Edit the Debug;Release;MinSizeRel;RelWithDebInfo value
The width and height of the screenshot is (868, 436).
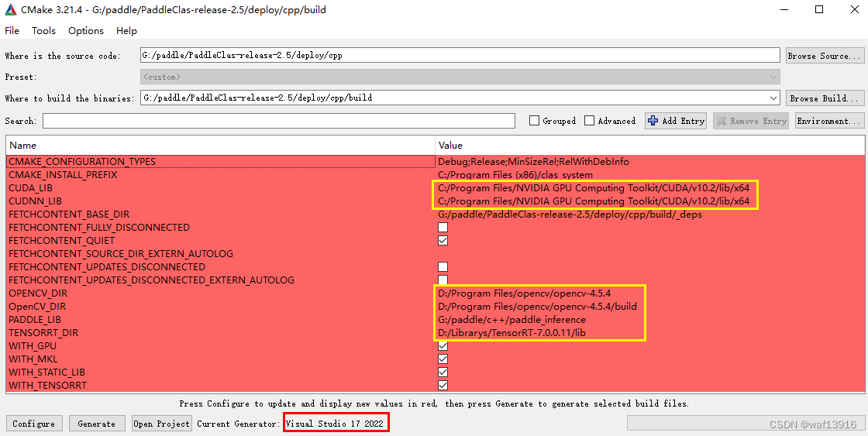point(533,162)
